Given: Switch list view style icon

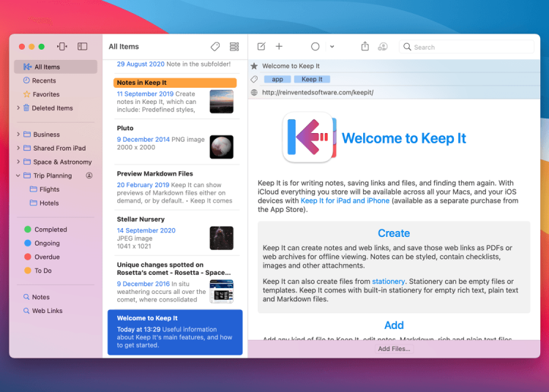Looking at the screenshot, I should [x=234, y=47].
